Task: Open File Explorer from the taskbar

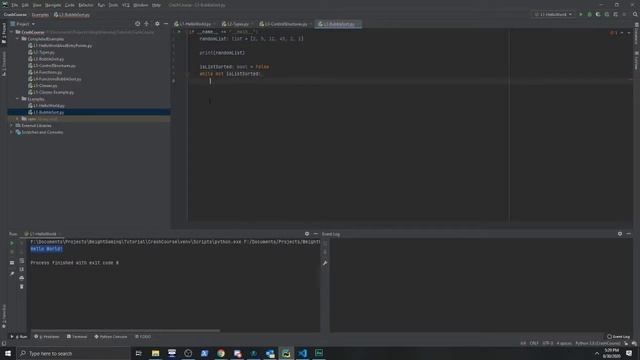Action: click(x=156, y=353)
